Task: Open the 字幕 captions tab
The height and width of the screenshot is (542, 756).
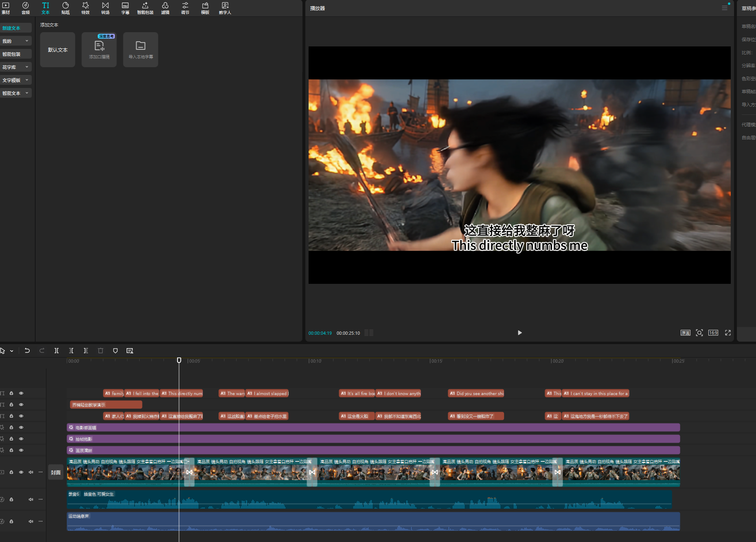Action: click(125, 8)
